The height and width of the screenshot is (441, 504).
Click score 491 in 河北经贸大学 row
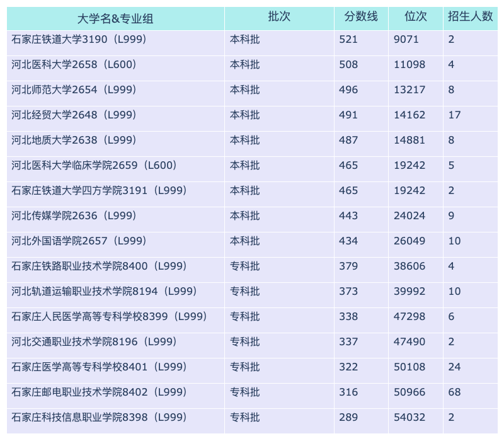pos(348,115)
